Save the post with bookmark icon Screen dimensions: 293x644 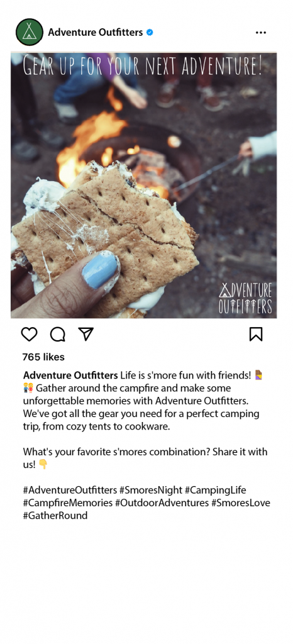(x=256, y=335)
